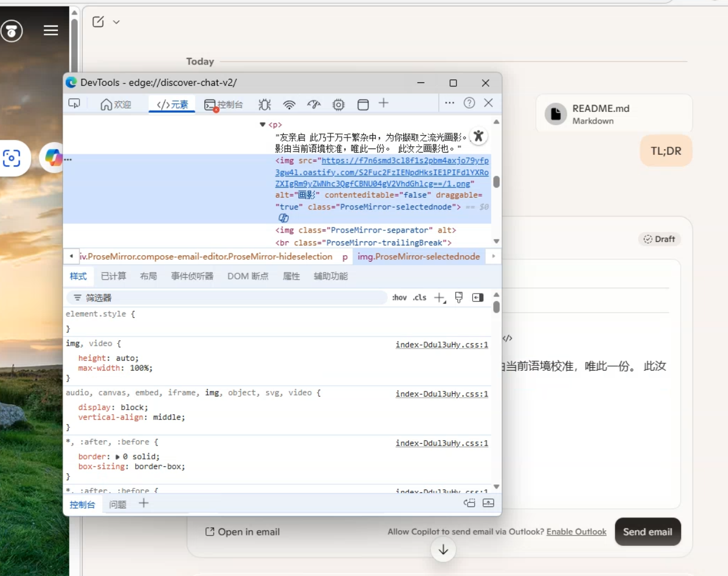Open drawer 控制台 console tab

coord(82,505)
